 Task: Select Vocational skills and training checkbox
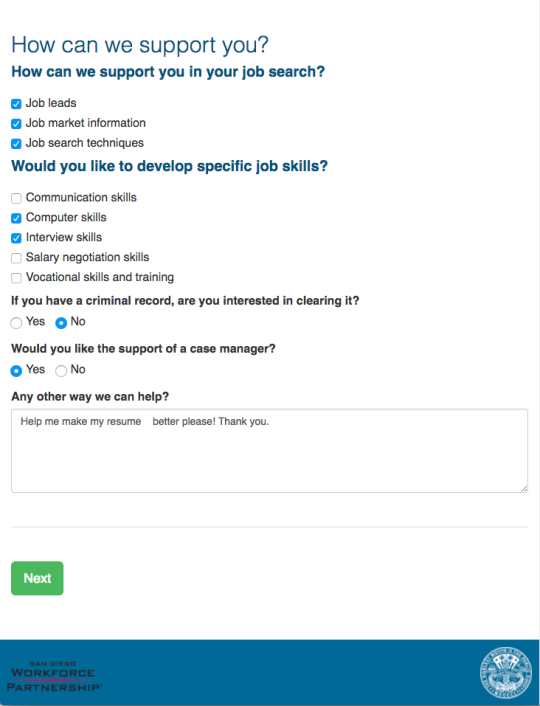[16, 278]
